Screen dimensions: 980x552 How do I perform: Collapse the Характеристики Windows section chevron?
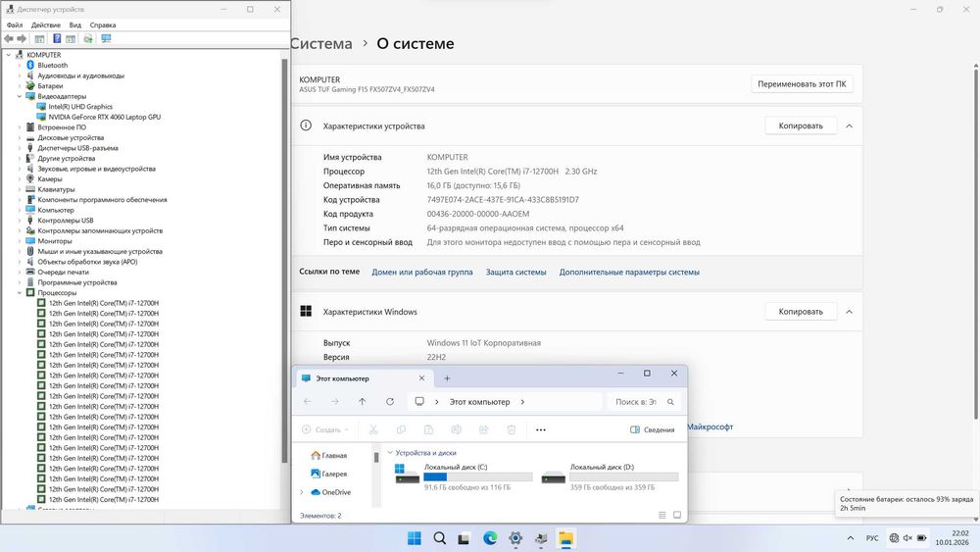click(x=849, y=312)
